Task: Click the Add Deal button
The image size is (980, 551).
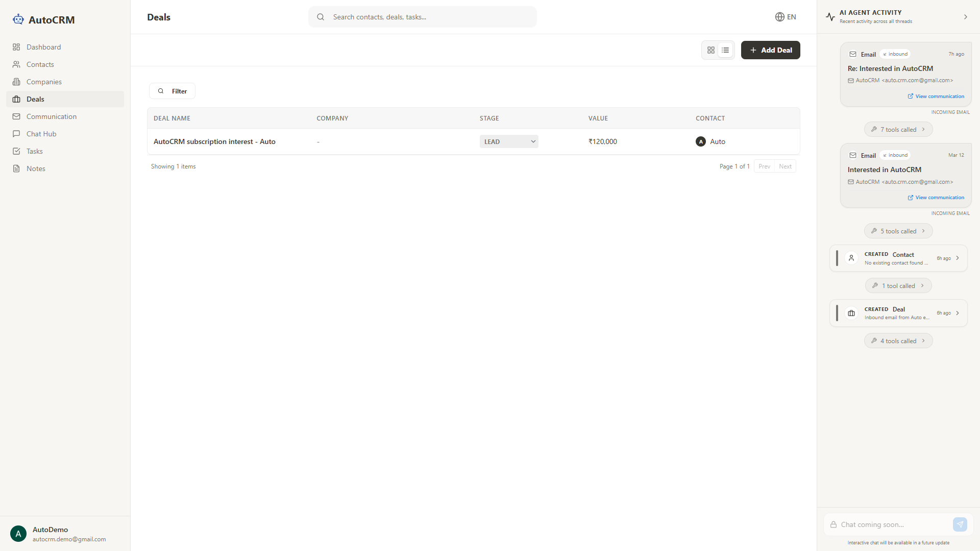Action: (x=771, y=50)
